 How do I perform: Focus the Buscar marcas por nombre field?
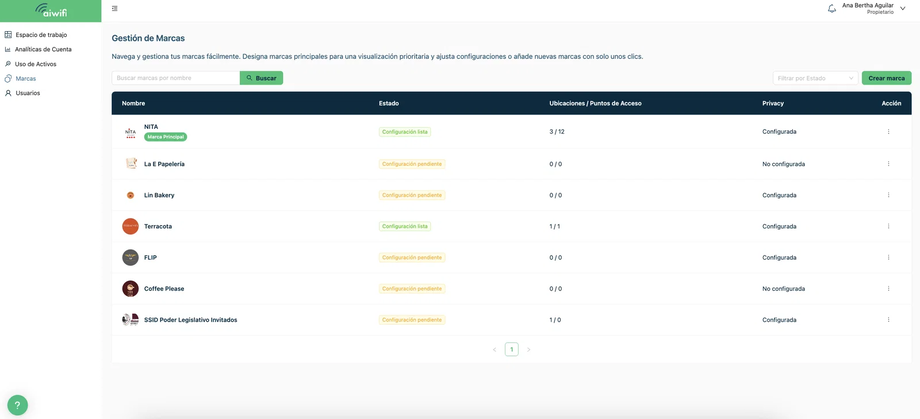coord(175,78)
